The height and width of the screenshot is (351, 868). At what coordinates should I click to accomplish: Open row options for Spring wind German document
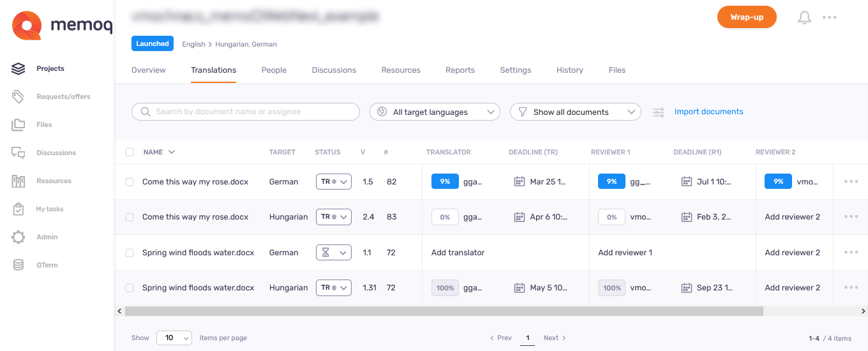[850, 253]
